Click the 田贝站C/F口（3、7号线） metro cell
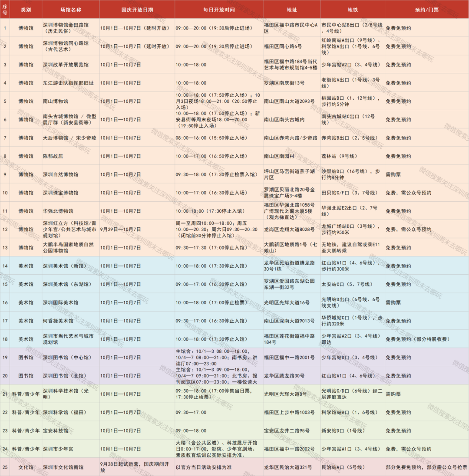Screen dimensions: 469x476 353,193
